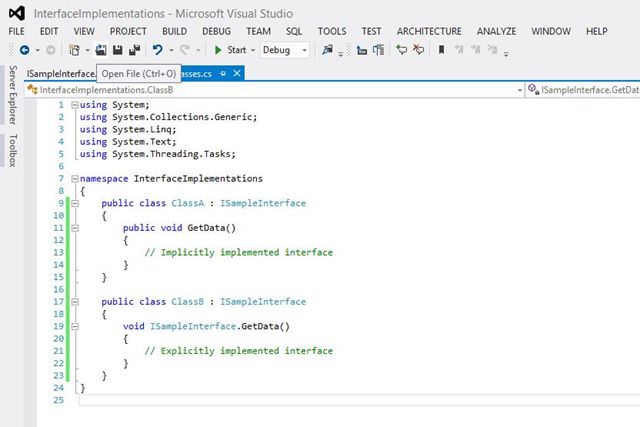
Task: Open the TEAM menu
Action: [258, 31]
